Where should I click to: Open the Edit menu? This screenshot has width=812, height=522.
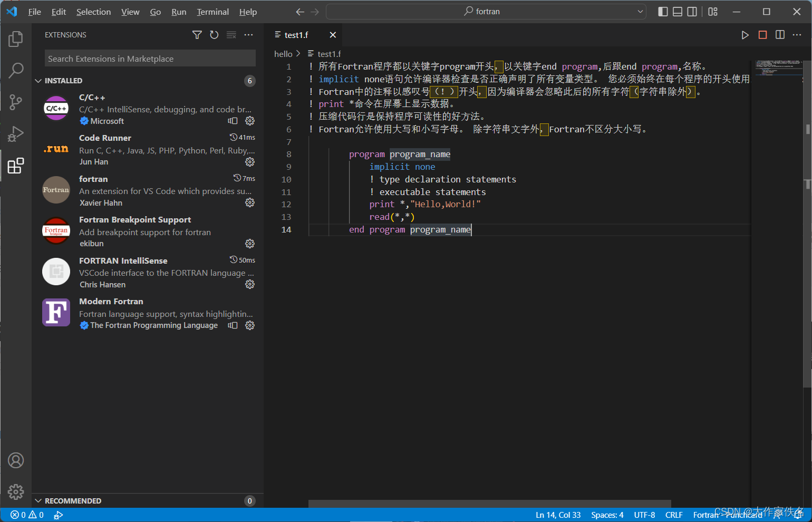tap(59, 12)
